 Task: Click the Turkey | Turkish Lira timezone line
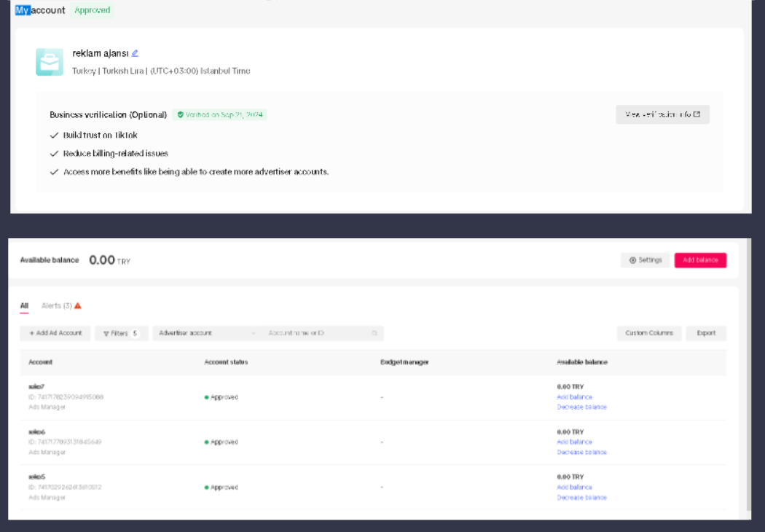[161, 71]
